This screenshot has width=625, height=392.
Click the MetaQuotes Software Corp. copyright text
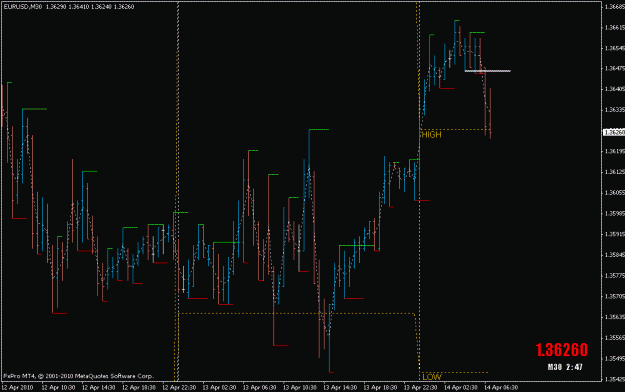(79, 376)
